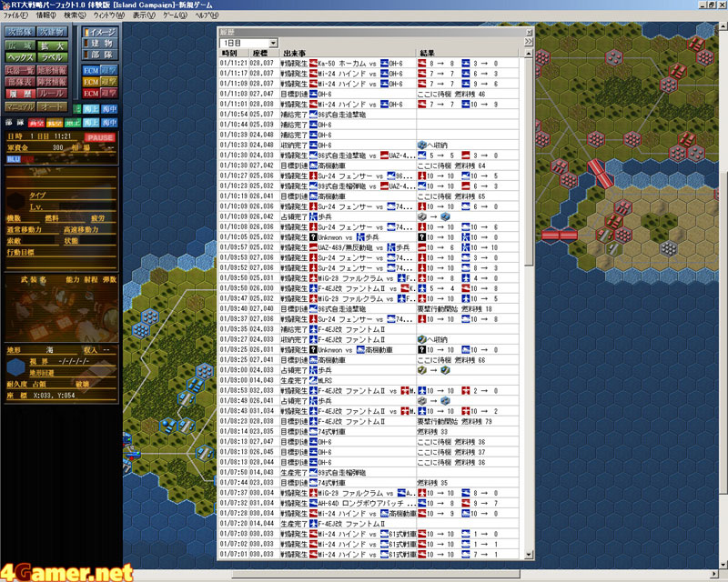Click the 時刻 column header
This screenshot has height=582, width=728.
coord(234,53)
